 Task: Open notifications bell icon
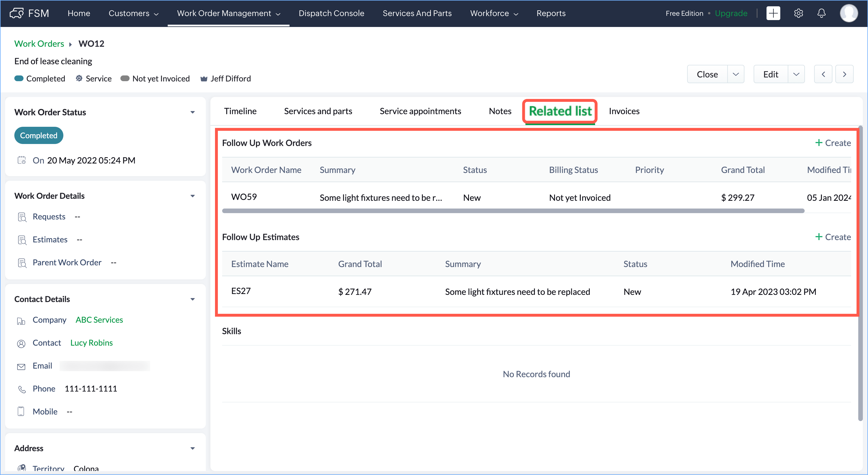(821, 13)
